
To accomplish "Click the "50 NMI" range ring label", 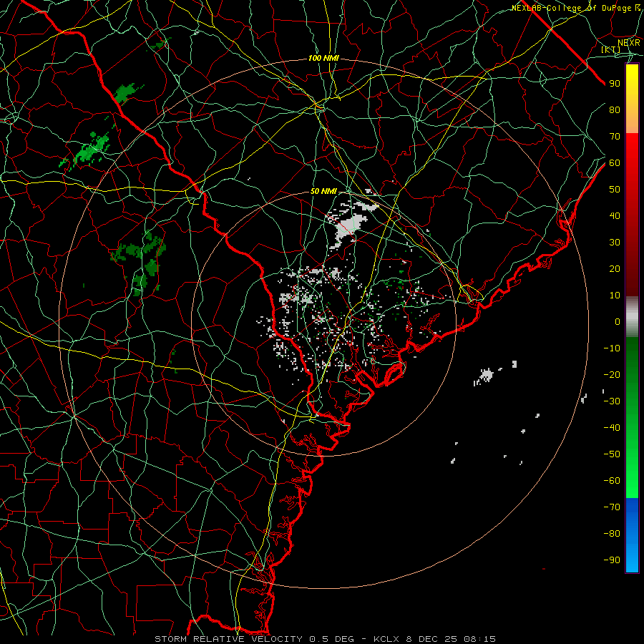I will (x=323, y=191).
